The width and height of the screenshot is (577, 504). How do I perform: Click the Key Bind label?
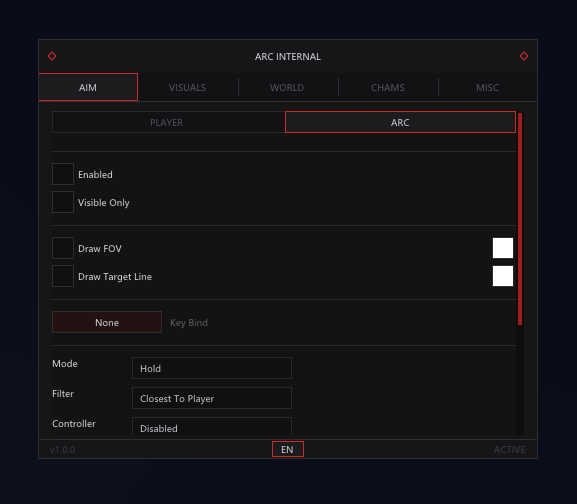tap(189, 323)
